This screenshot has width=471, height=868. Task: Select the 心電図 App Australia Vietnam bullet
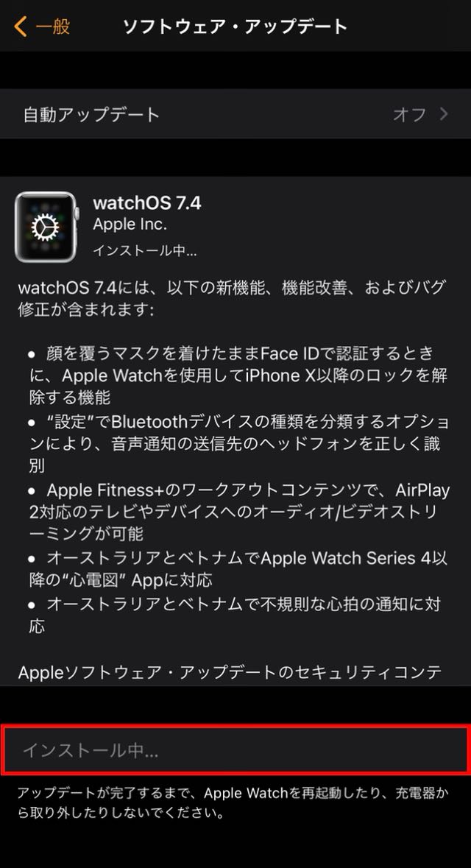[x=238, y=568]
